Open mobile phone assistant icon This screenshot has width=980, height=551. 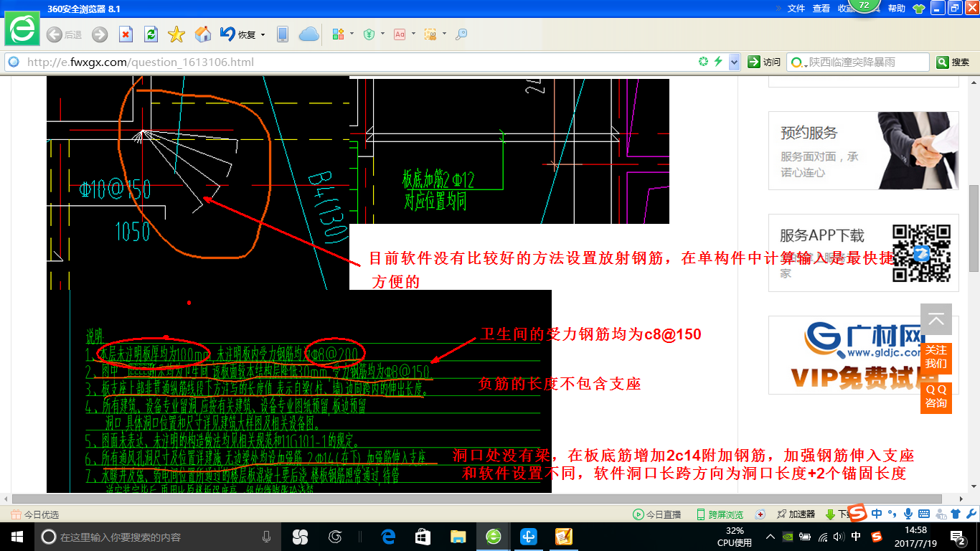coord(283,34)
